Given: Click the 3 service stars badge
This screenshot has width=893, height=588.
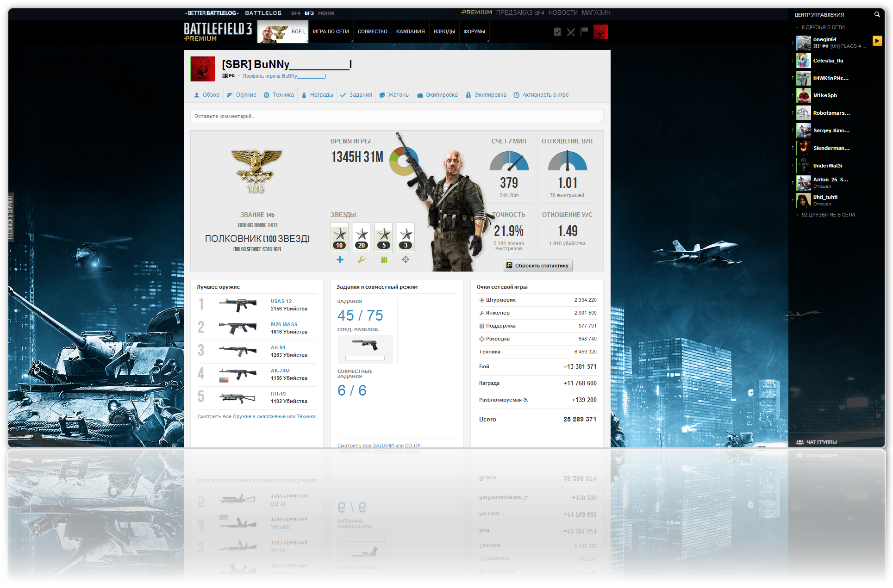Looking at the screenshot, I should click(x=406, y=237).
